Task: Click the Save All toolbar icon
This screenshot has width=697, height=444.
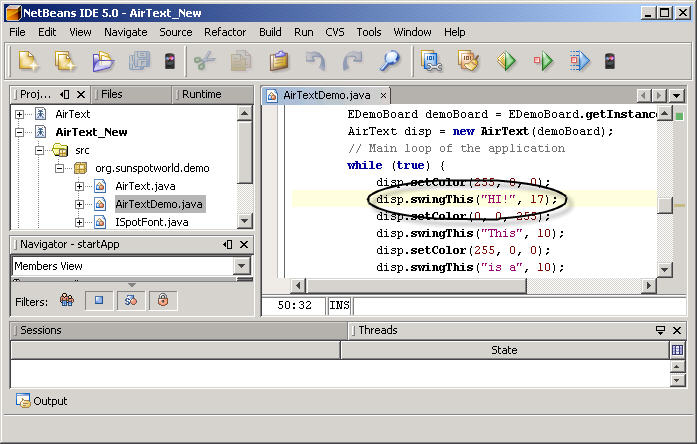Action: point(139,61)
